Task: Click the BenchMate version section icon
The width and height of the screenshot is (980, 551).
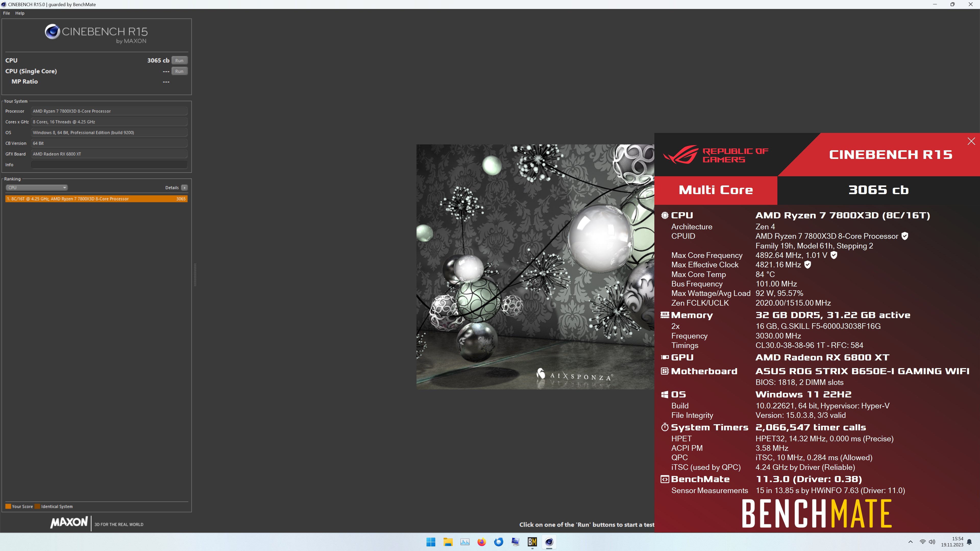Action: (x=665, y=479)
